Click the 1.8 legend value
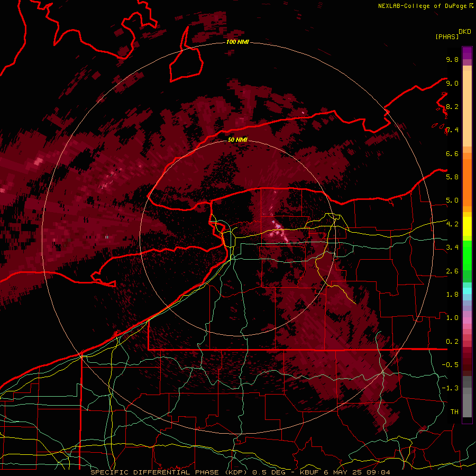The width and height of the screenshot is (476, 476). tap(452, 294)
